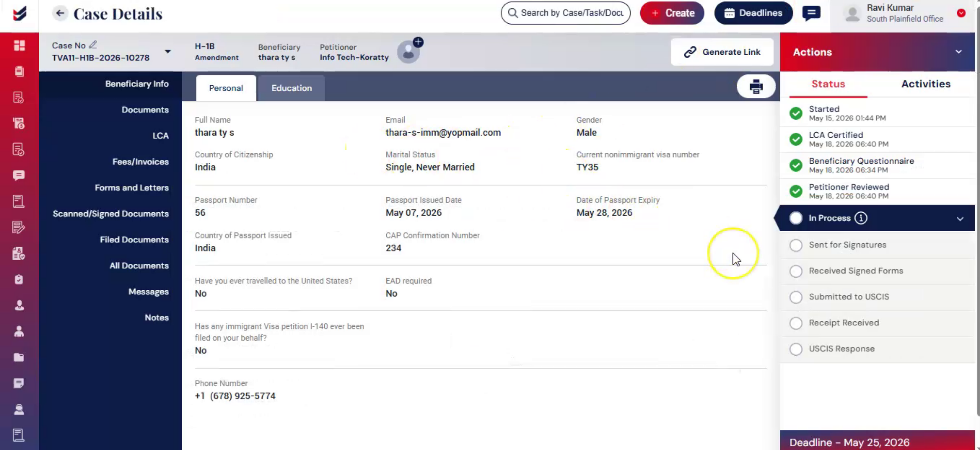Click the Deadlines button
This screenshot has height=450, width=980.
point(753,13)
